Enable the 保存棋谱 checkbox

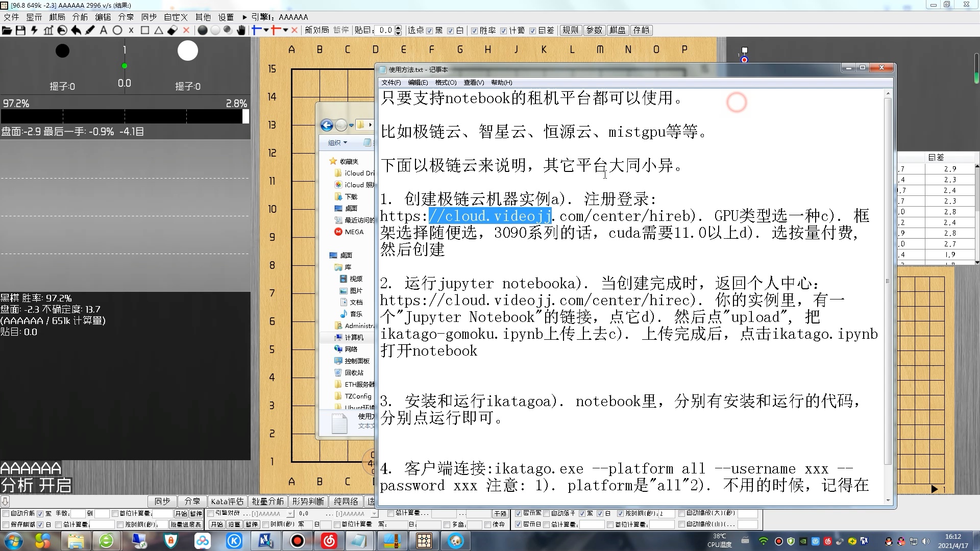(x=6, y=524)
